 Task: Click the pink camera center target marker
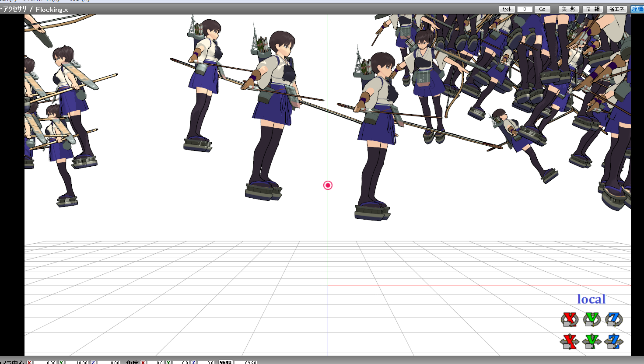328,185
